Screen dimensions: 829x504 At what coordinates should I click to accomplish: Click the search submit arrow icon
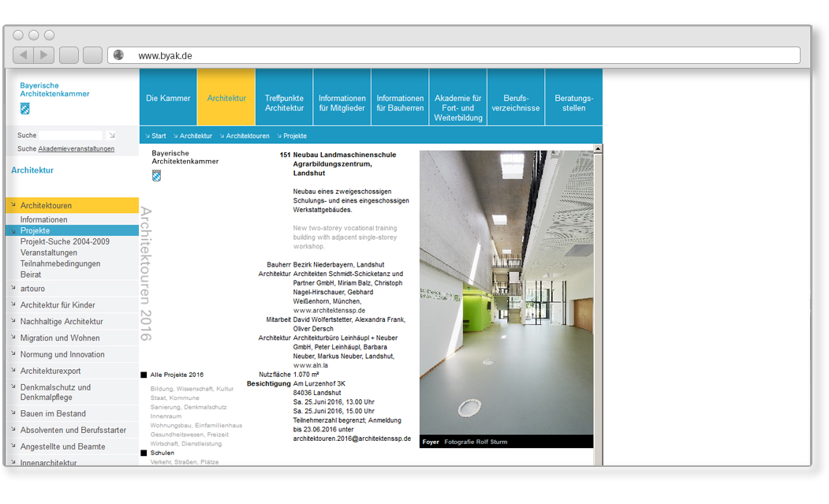point(112,135)
